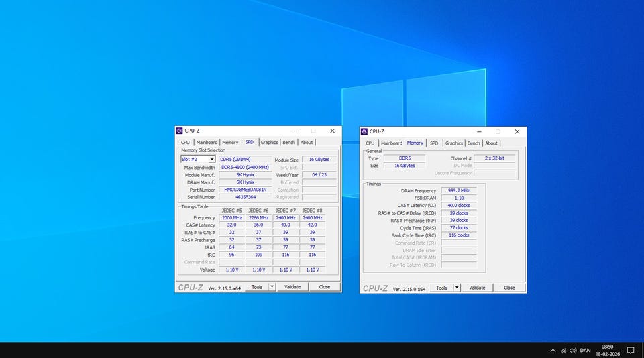Click the DAN language indicator in the taskbar
The image size is (644, 358).
[x=586, y=350]
